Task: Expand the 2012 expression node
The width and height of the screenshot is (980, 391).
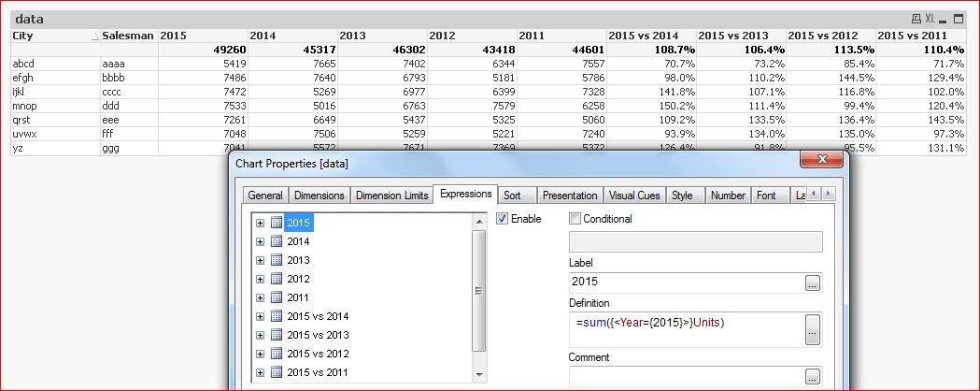Action: (x=260, y=279)
